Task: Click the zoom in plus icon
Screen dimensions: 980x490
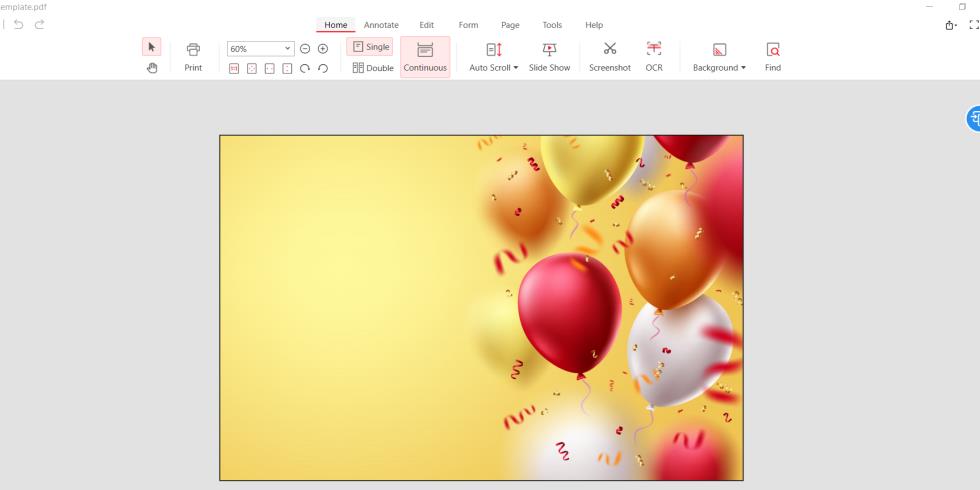Action: pos(322,48)
